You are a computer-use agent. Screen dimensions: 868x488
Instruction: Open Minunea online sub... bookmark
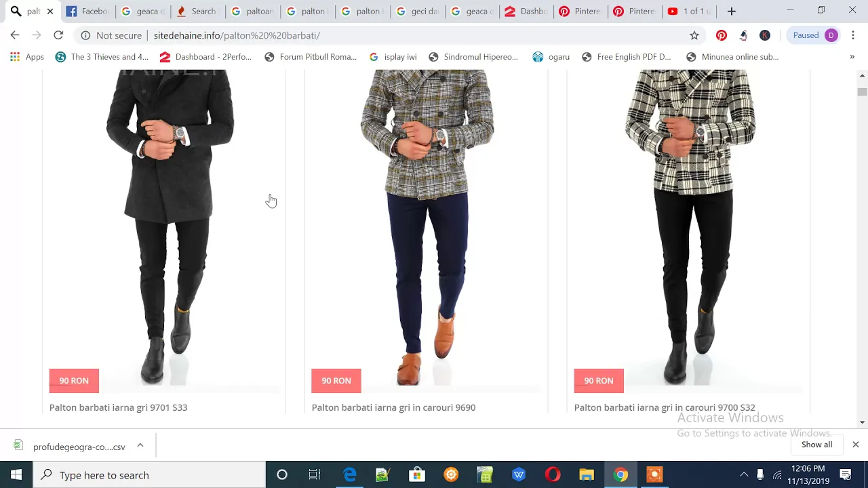(732, 57)
